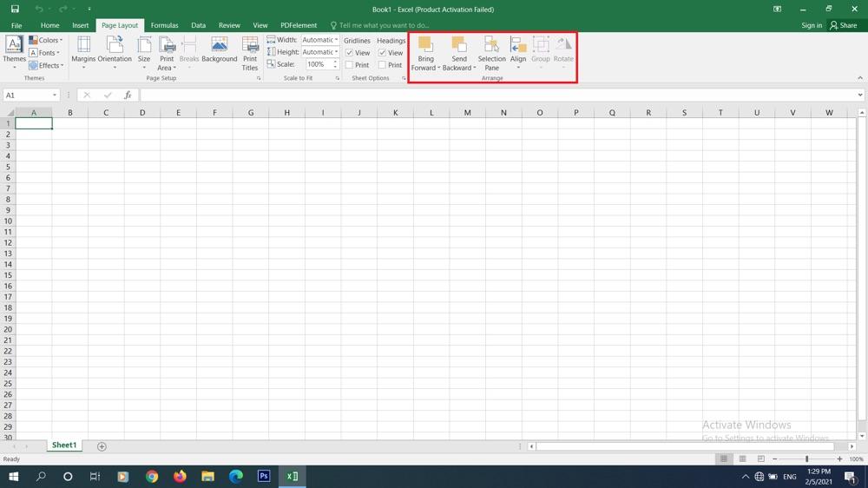
Task: Switch to the Review tab
Action: point(229,25)
